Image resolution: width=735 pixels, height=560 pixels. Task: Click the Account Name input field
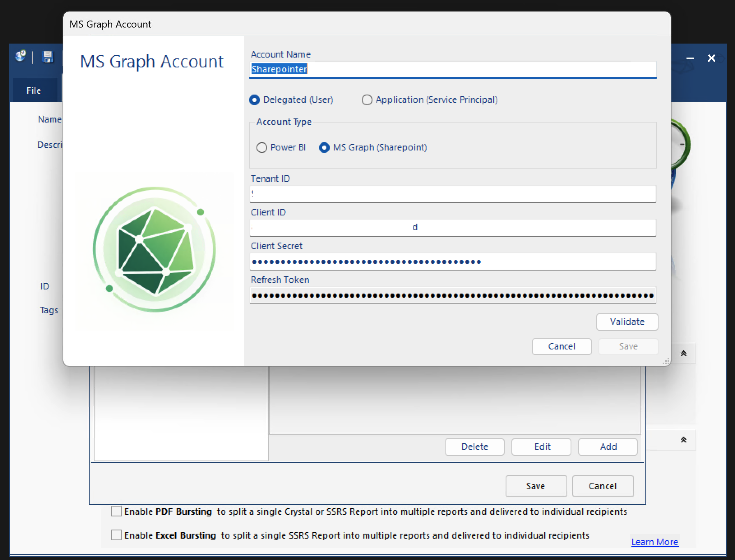[x=453, y=69]
